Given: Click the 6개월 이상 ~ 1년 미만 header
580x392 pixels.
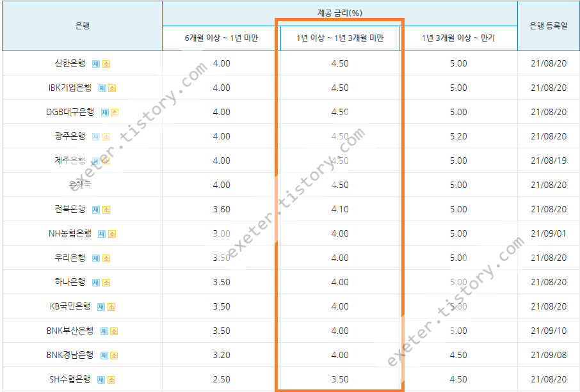Looking at the screenshot, I should tap(222, 38).
